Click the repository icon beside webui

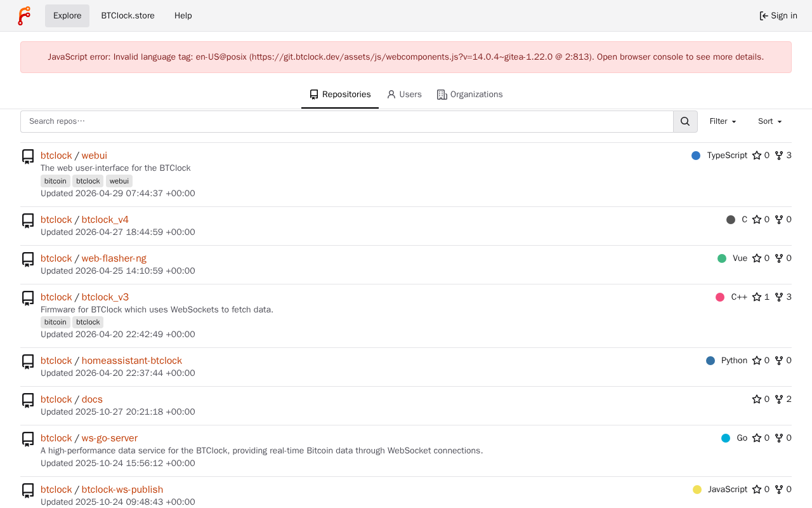coord(28,157)
